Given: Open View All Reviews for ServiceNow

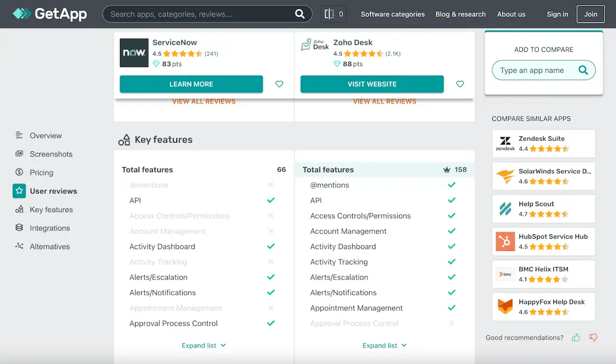Looking at the screenshot, I should [x=203, y=101].
